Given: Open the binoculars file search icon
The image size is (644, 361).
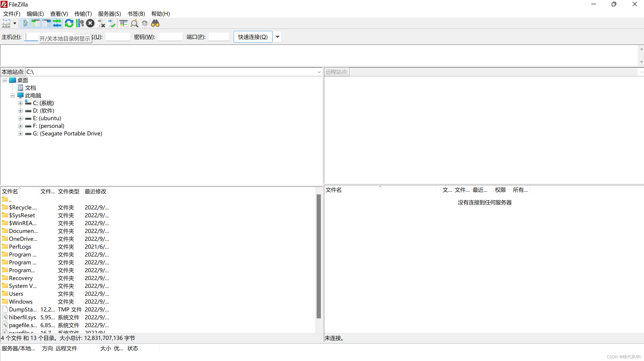Looking at the screenshot, I should (155, 24).
